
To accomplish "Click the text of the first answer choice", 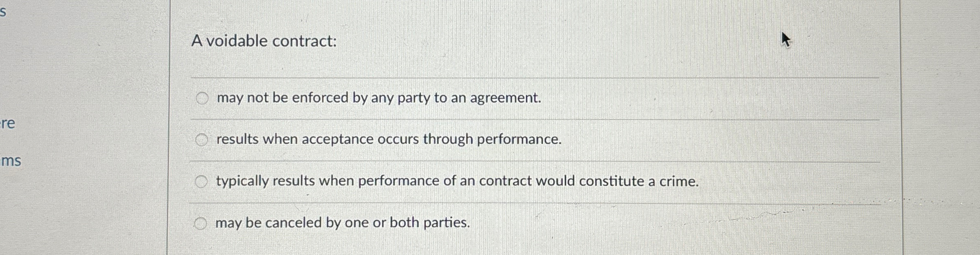I will pos(378,98).
